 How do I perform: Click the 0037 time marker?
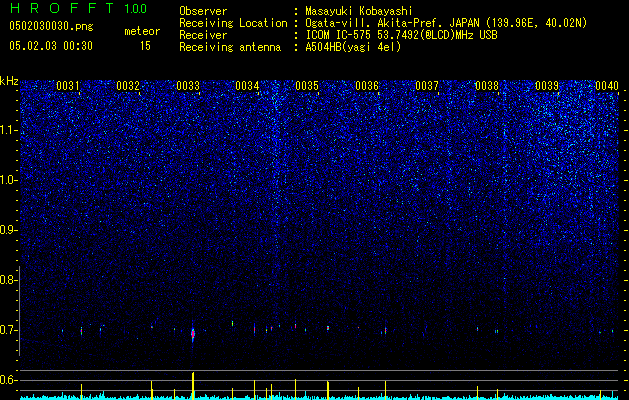[427, 86]
